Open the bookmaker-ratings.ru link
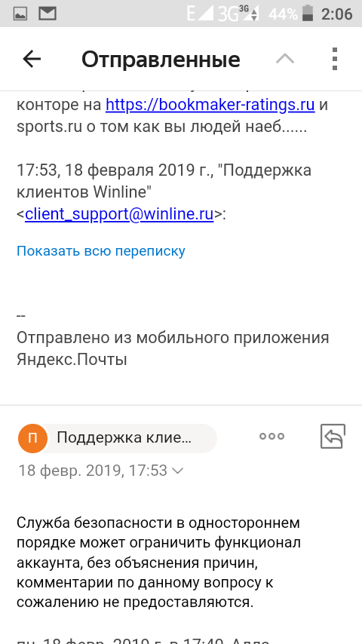362x644 pixels. pos(210,105)
